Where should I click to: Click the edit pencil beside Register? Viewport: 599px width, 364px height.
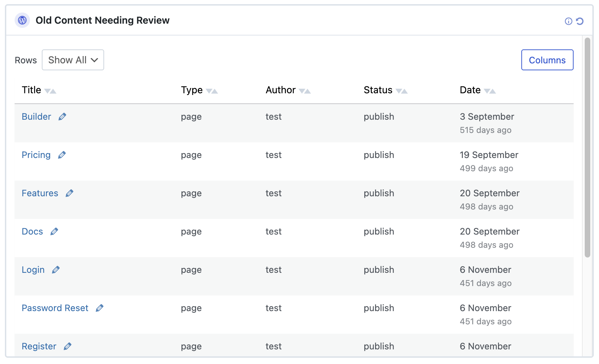pyautogui.click(x=68, y=346)
